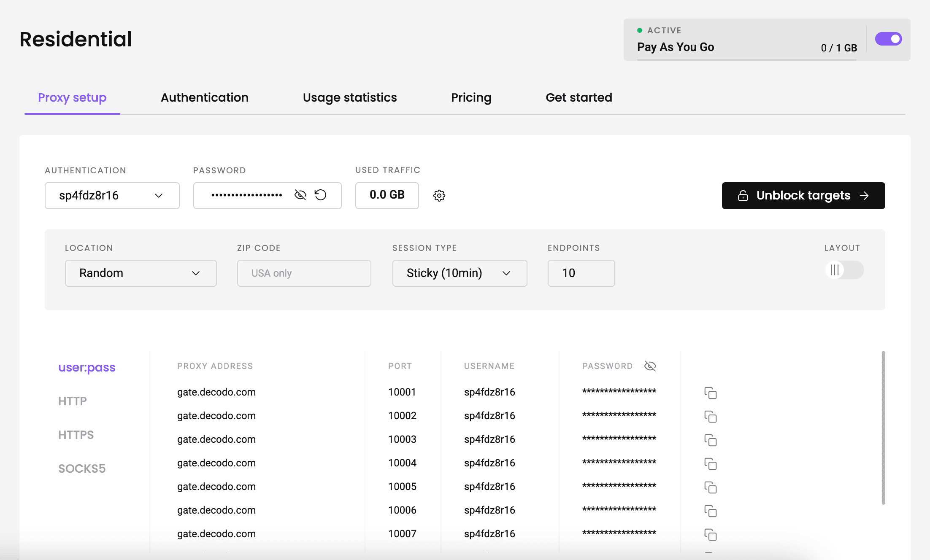930x560 pixels.
Task: Switch to the Proxy setup tab
Action: pos(72,98)
